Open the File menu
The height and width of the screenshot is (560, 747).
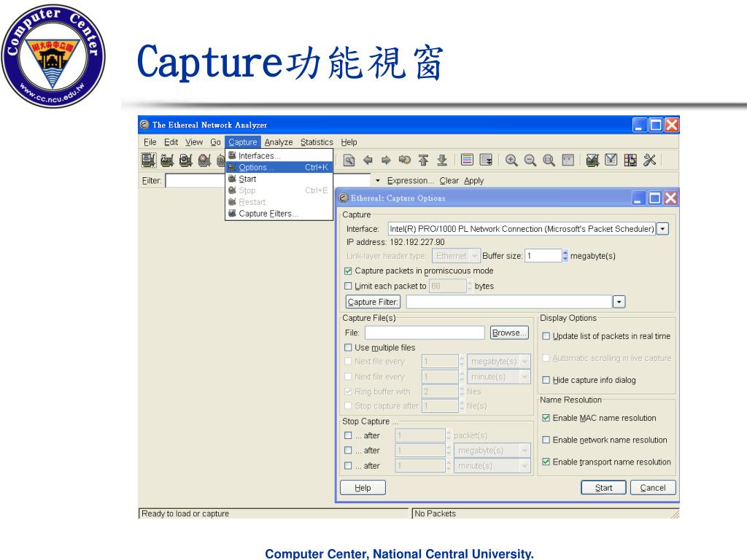pos(150,142)
